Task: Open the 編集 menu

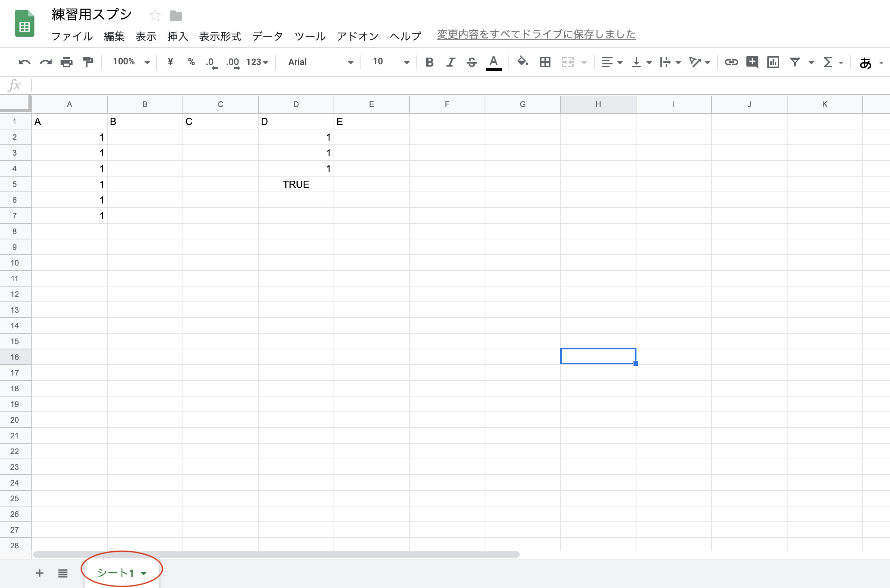Action: pyautogui.click(x=114, y=36)
